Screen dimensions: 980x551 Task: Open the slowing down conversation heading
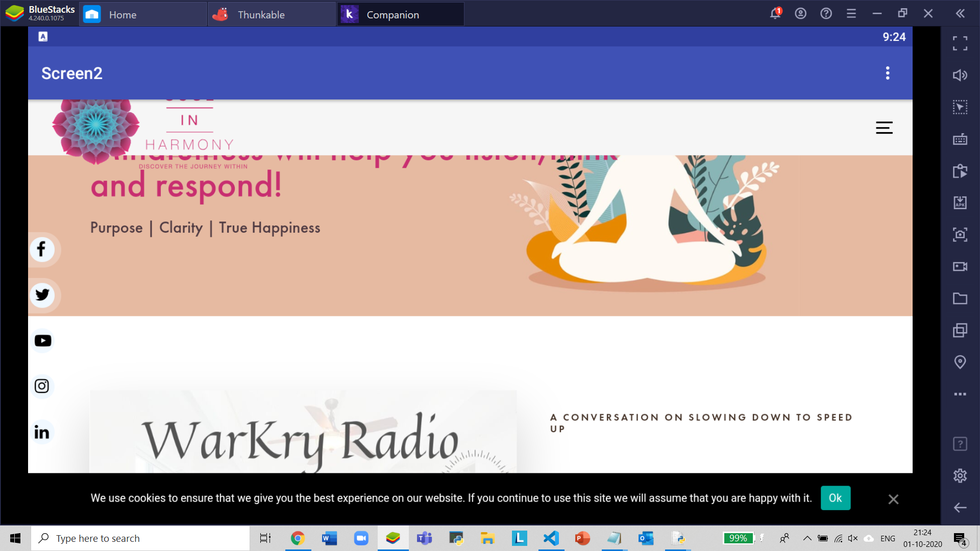point(701,423)
